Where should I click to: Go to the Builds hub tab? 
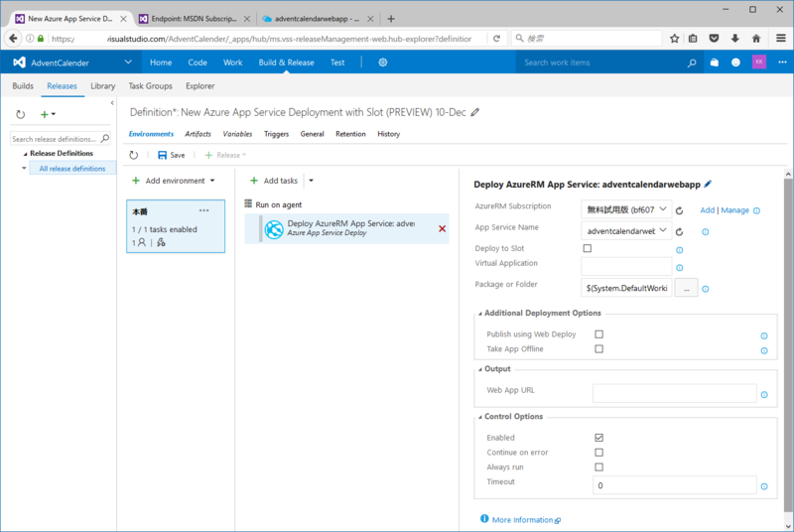pyautogui.click(x=23, y=86)
